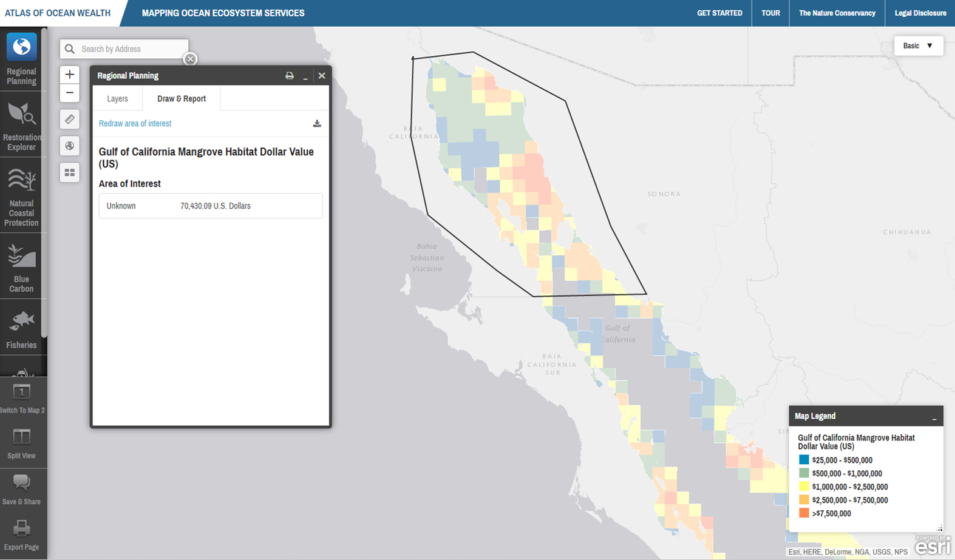
Task: Switch to the Layers tab
Action: pos(117,98)
